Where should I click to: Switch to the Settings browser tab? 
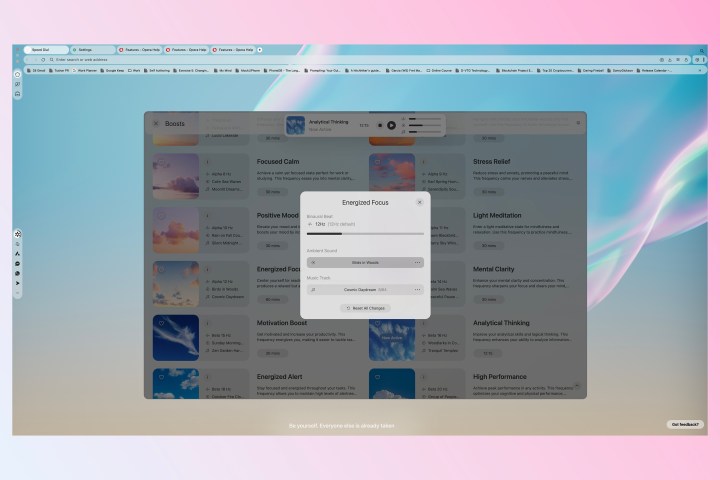[92, 49]
